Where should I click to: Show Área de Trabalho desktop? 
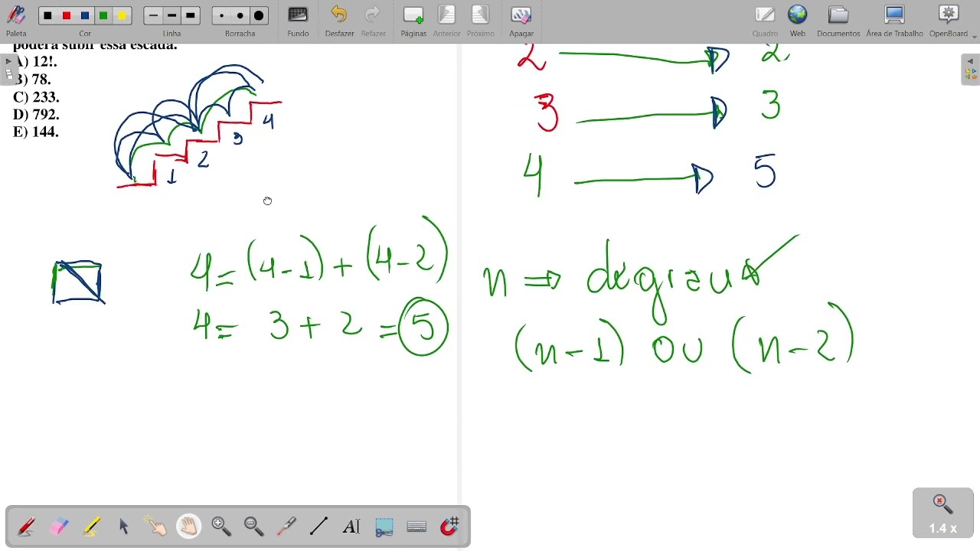pos(894,20)
